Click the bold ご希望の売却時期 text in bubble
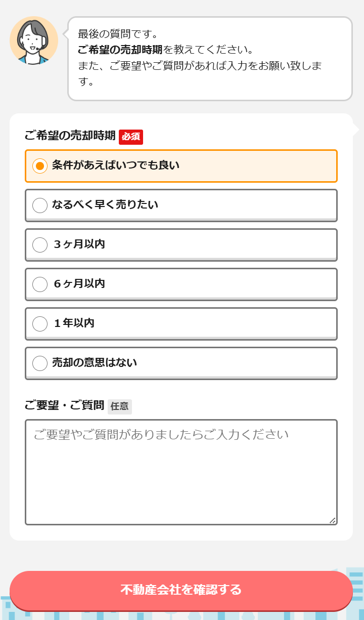Screen dimensions: 364x620 [x=120, y=50]
